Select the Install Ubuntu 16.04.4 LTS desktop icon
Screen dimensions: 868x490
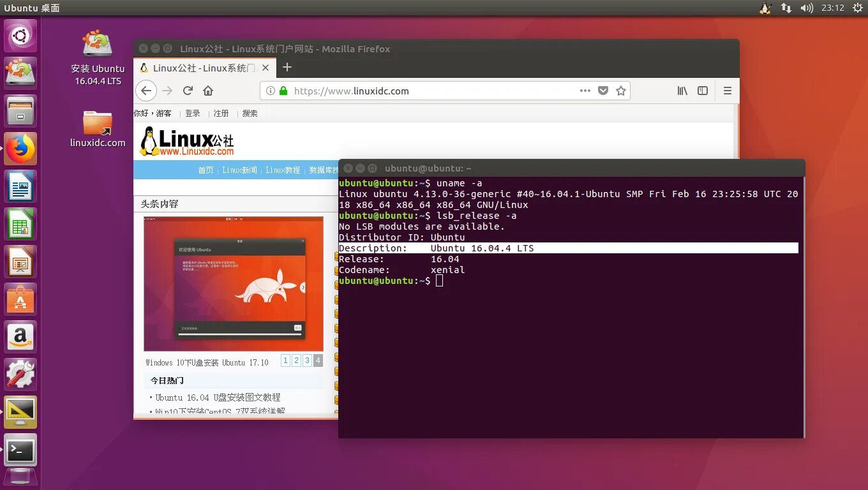point(98,57)
